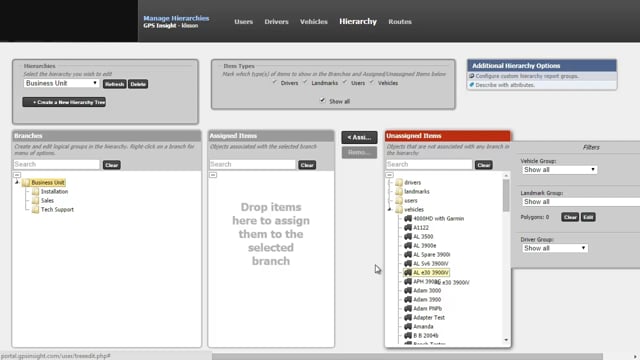Image resolution: width=640 pixels, height=360 pixels.
Task: Open Configure custom hierarchy report groups link
Action: pyautogui.click(x=527, y=76)
